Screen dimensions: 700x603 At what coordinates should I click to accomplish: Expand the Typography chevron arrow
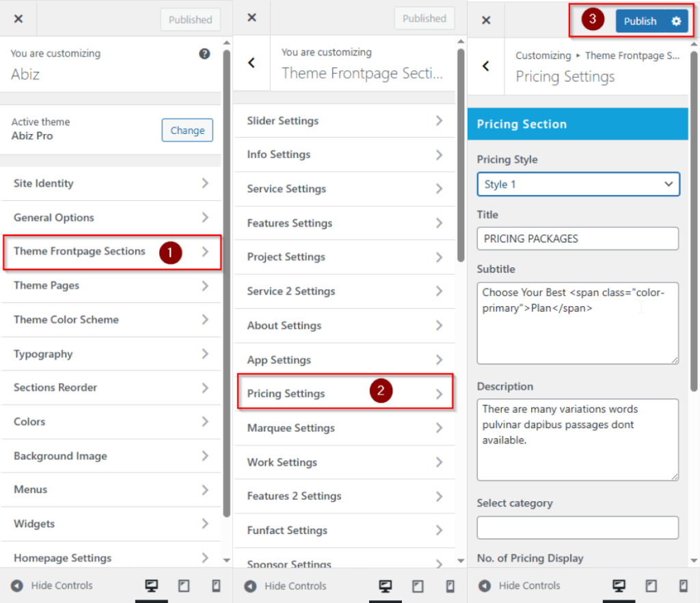pos(205,354)
